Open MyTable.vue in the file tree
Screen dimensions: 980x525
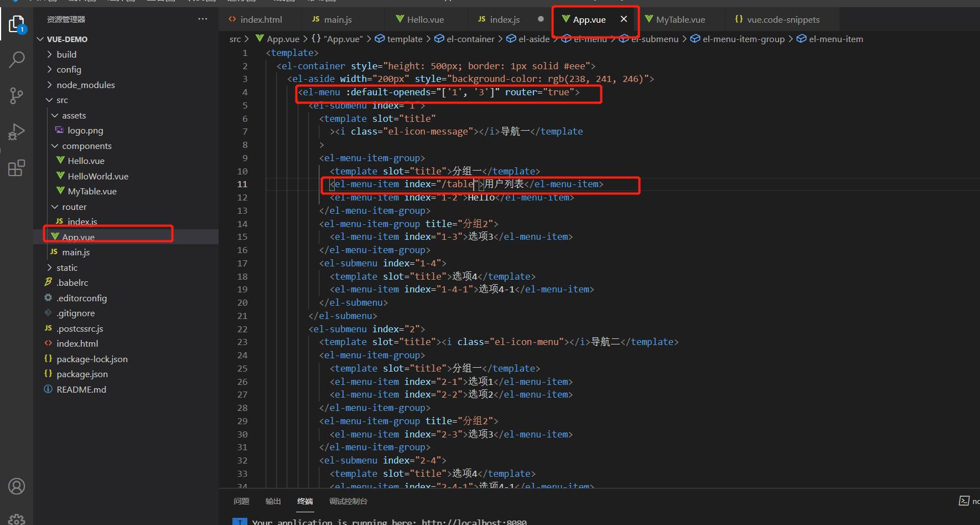92,191
